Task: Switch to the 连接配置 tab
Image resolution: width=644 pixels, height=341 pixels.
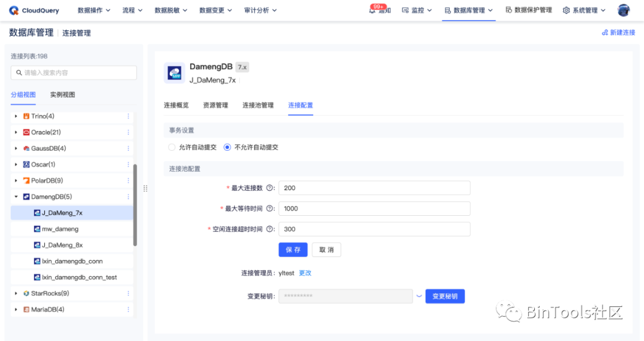Action: tap(301, 105)
